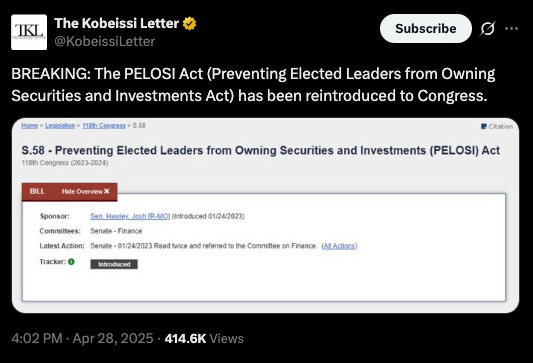Open The Kobeissi Letter profile avatar
Screen dimensions: 533x363
[29, 32]
